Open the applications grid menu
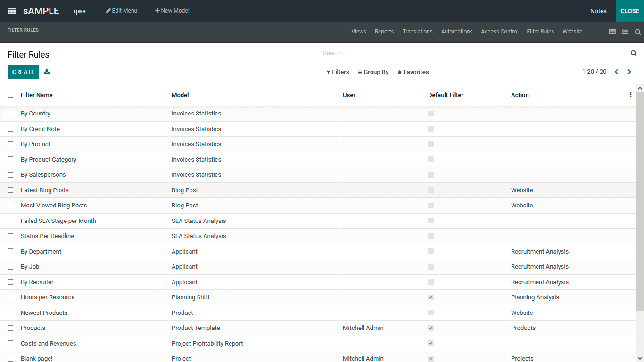 click(11, 11)
